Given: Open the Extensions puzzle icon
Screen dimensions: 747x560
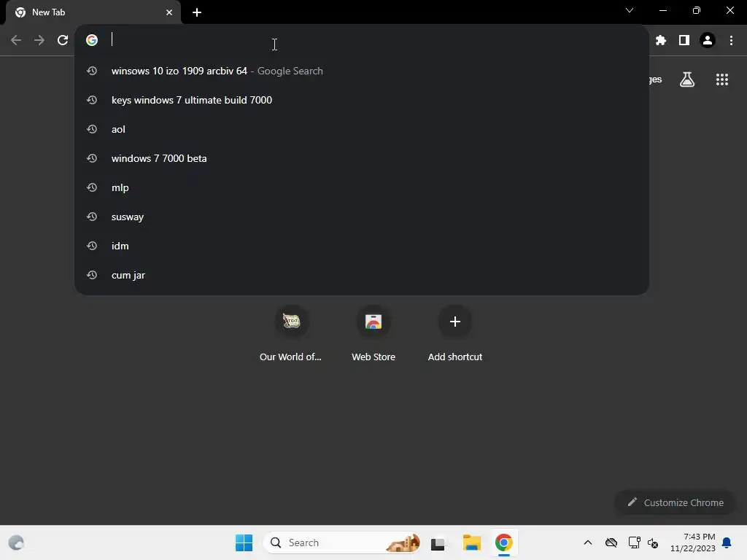Looking at the screenshot, I should pos(660,41).
